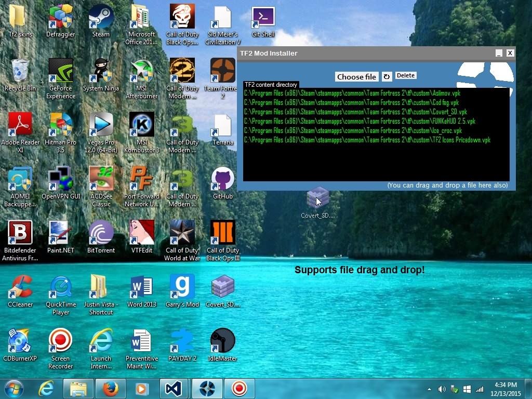This screenshot has width=532, height=399.
Task: Select the AOMEI Backupper icon
Action: 20,187
